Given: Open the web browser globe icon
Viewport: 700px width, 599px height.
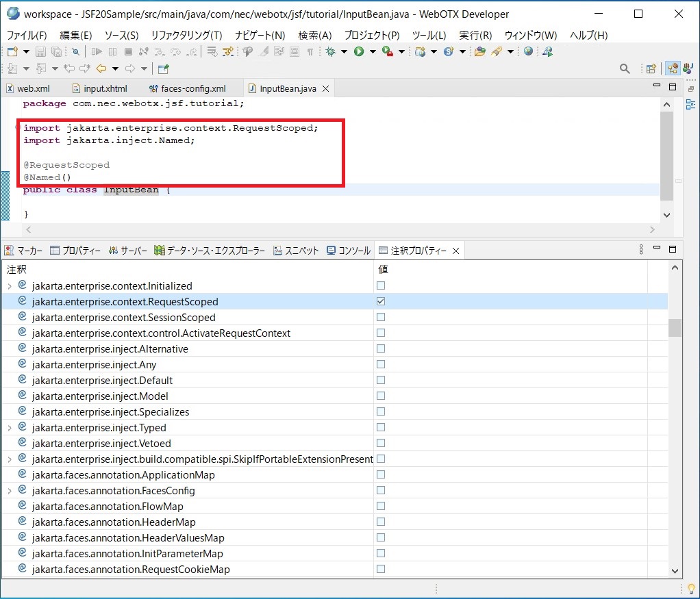Looking at the screenshot, I should tap(528, 52).
